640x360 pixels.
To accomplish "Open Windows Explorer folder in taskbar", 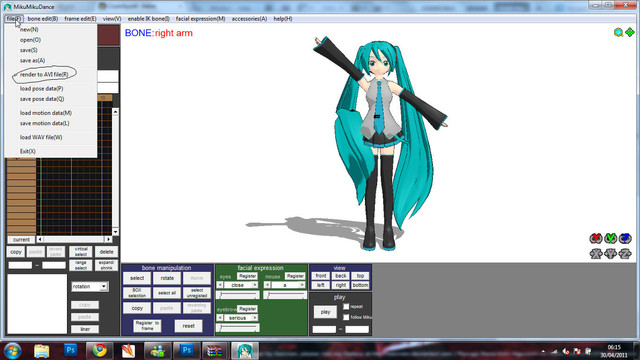I will [x=42, y=351].
